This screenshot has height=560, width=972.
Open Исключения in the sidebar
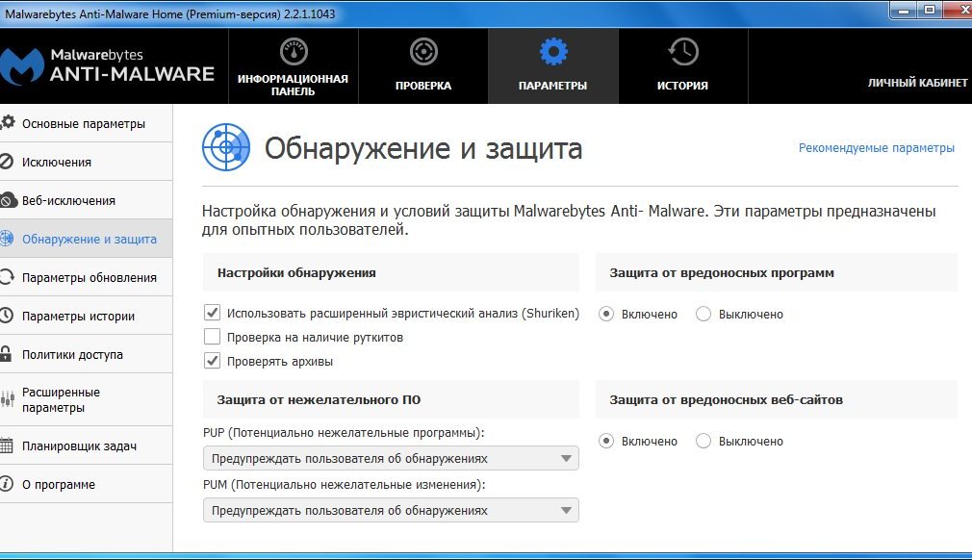coord(87,162)
